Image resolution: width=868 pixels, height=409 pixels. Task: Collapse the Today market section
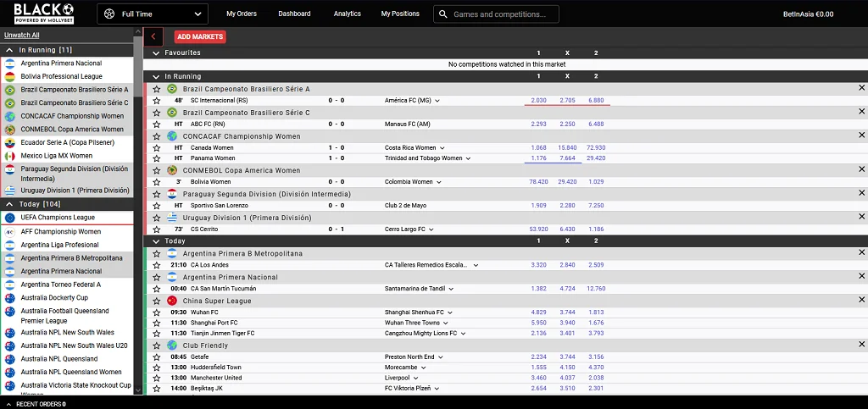pyautogui.click(x=155, y=241)
